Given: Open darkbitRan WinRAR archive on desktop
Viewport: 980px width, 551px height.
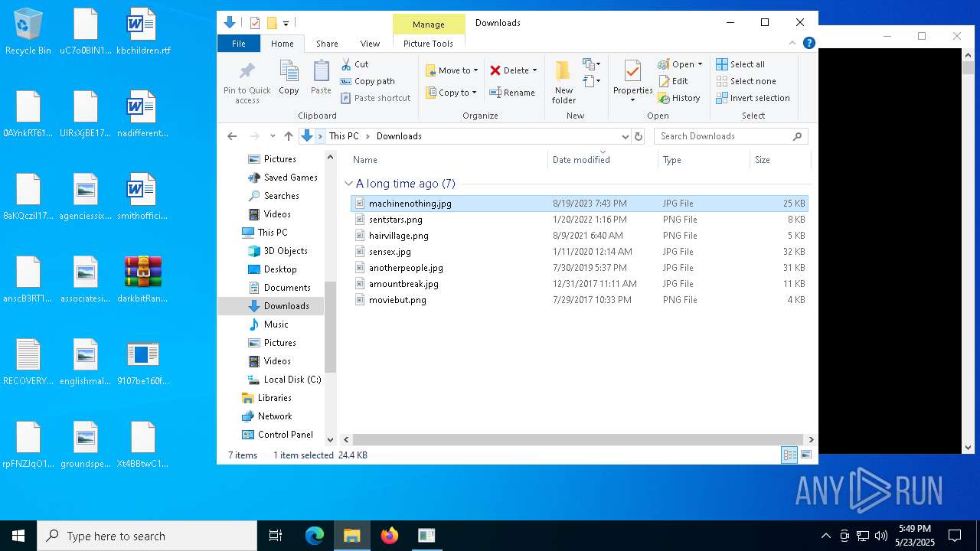Looking at the screenshot, I should (143, 279).
